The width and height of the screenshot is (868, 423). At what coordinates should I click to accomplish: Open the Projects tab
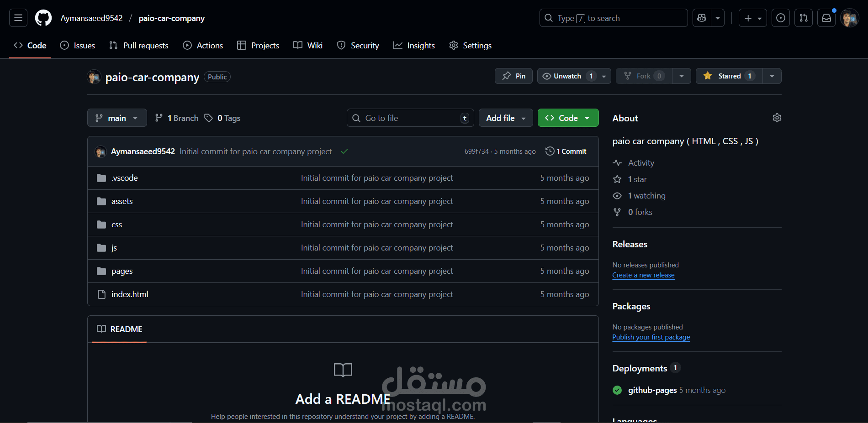pos(258,46)
